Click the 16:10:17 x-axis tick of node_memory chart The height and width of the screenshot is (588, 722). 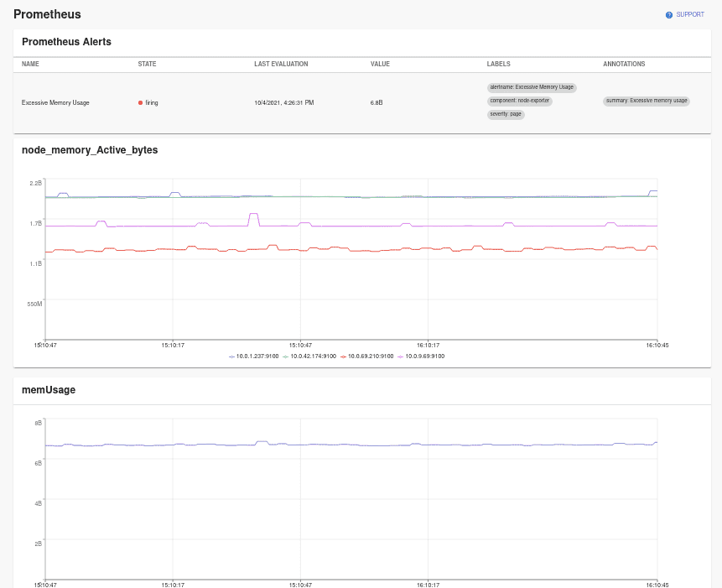point(429,346)
